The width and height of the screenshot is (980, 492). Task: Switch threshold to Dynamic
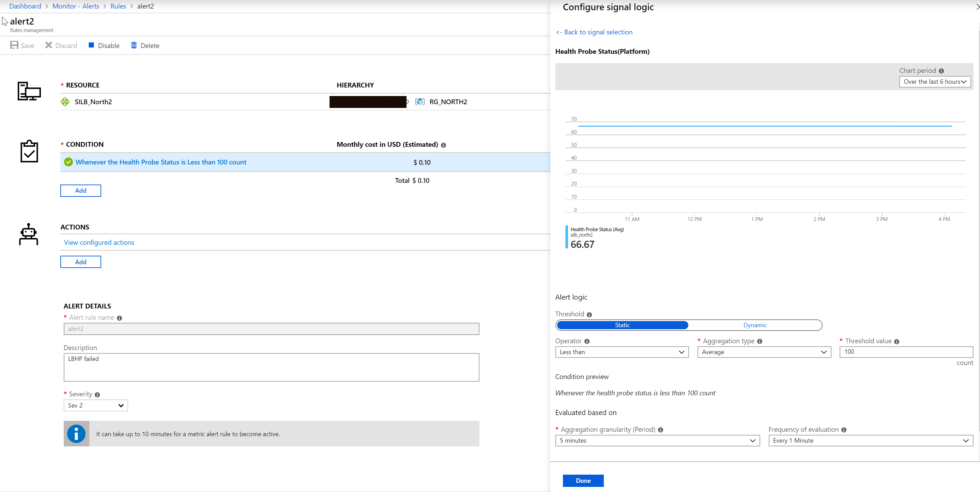pos(755,325)
